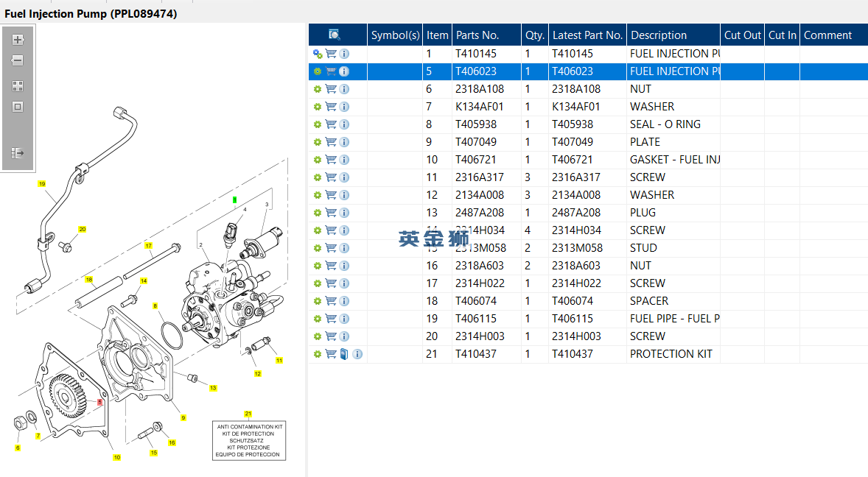Add SCREW 2314H022 to cart
Viewport: 868px width, 477px height.
(x=331, y=283)
